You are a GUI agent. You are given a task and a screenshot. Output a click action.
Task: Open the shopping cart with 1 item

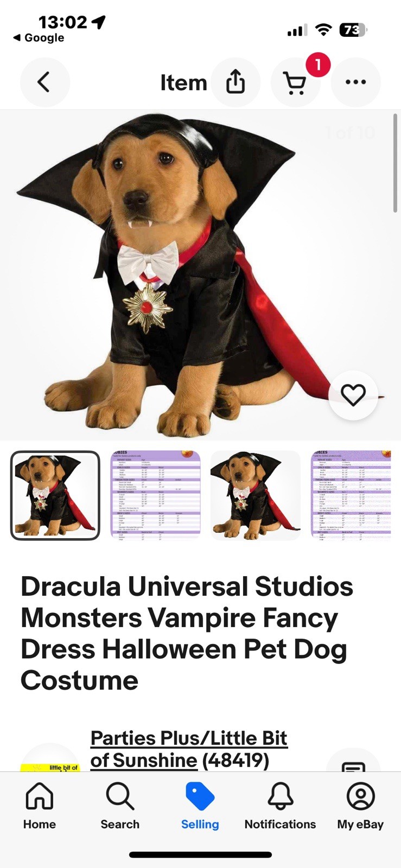(x=295, y=82)
